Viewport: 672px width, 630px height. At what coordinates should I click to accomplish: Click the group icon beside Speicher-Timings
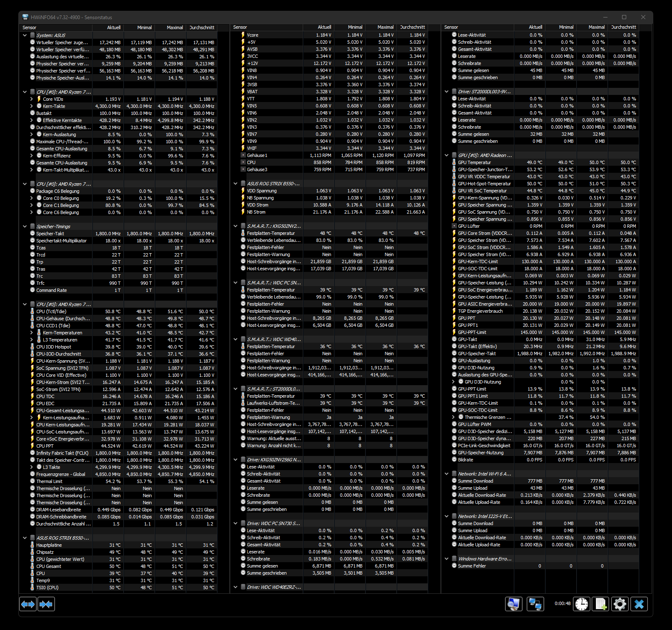[x=32, y=227]
